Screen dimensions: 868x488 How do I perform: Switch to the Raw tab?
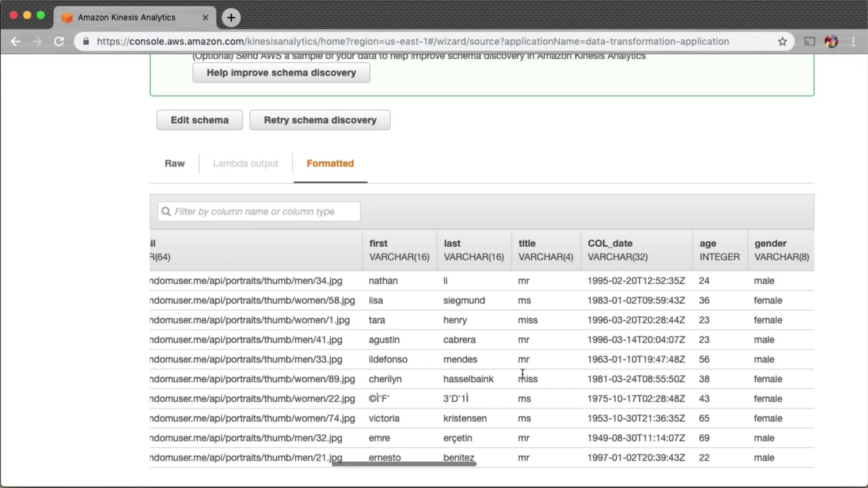[175, 164]
